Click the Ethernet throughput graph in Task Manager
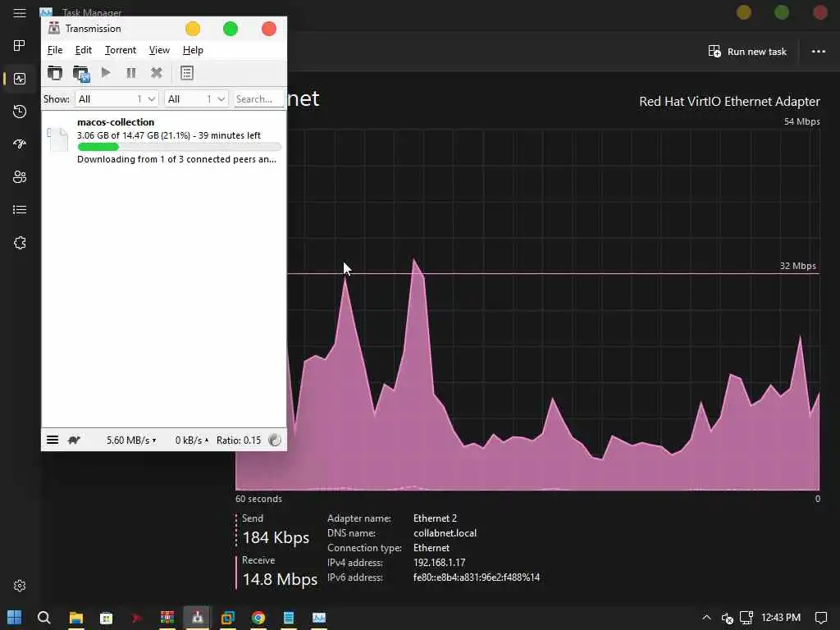The height and width of the screenshot is (630, 840). pyautogui.click(x=527, y=309)
